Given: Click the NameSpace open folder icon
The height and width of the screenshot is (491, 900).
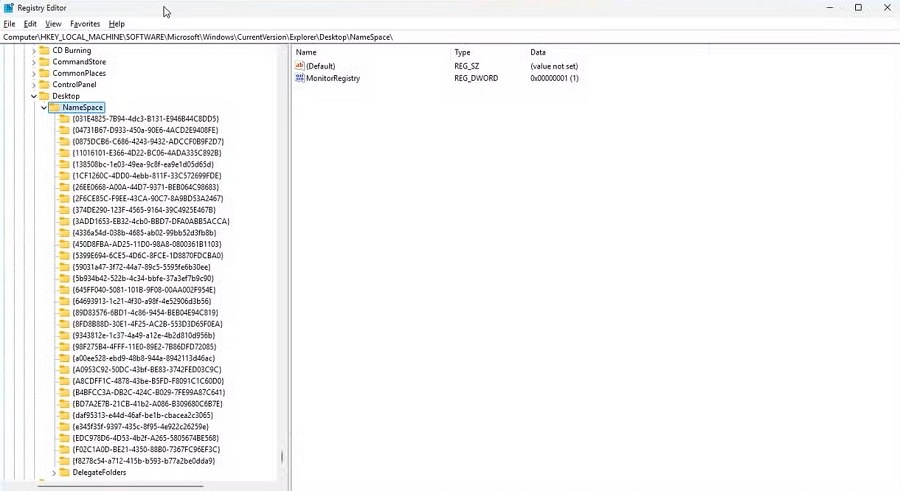Looking at the screenshot, I should [x=55, y=107].
